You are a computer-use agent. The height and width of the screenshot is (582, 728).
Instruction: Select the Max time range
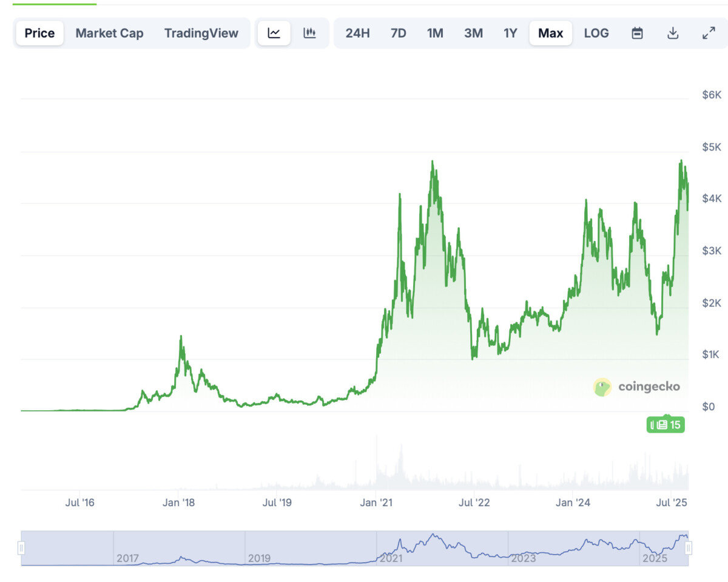point(550,33)
